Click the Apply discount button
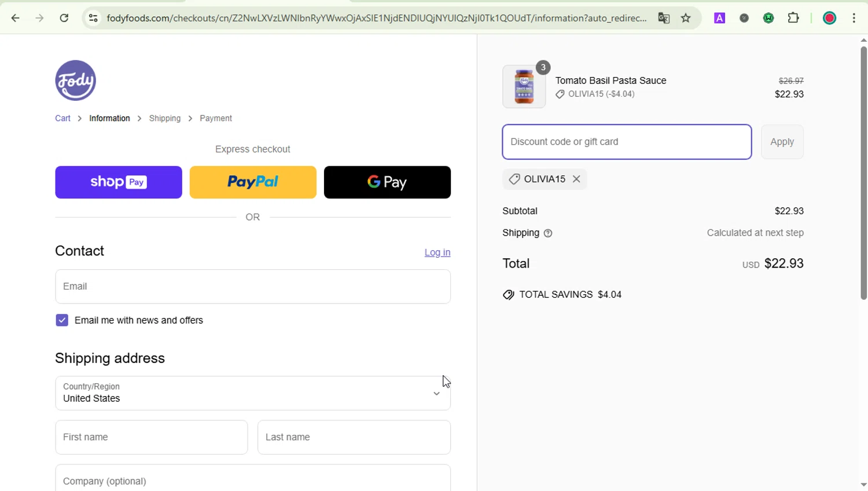The image size is (868, 491). click(x=782, y=142)
